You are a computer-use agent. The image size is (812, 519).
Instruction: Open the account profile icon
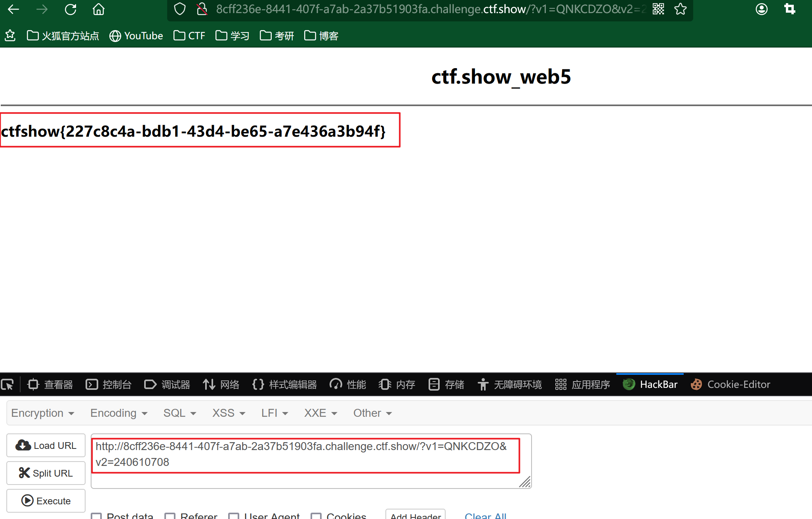(761, 9)
